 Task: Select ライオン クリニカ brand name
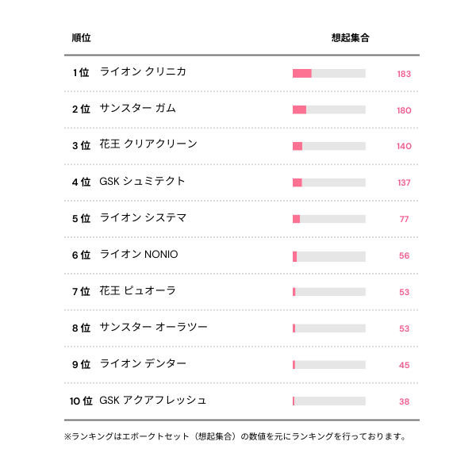tap(144, 72)
